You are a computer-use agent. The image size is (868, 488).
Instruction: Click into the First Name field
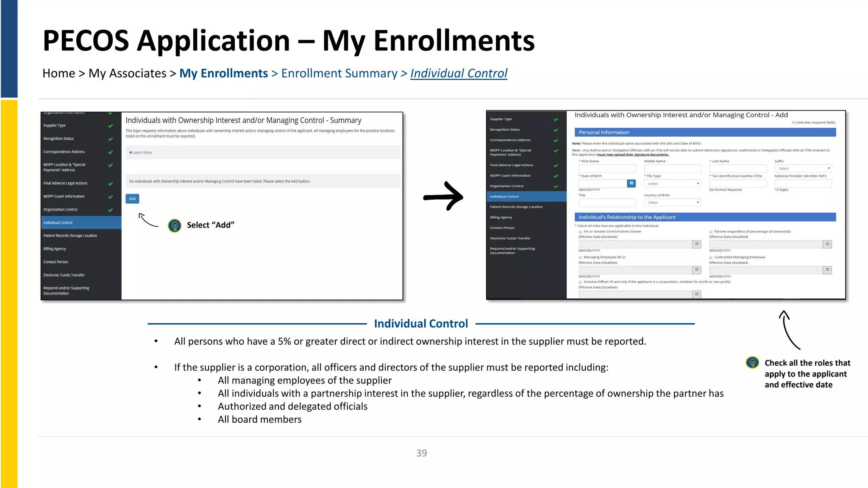click(x=607, y=168)
